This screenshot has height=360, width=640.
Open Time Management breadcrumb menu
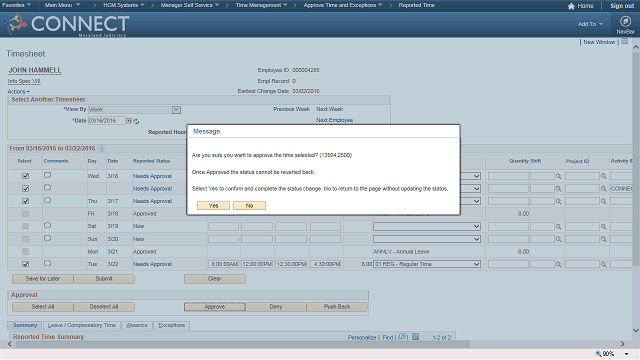(x=261, y=5)
